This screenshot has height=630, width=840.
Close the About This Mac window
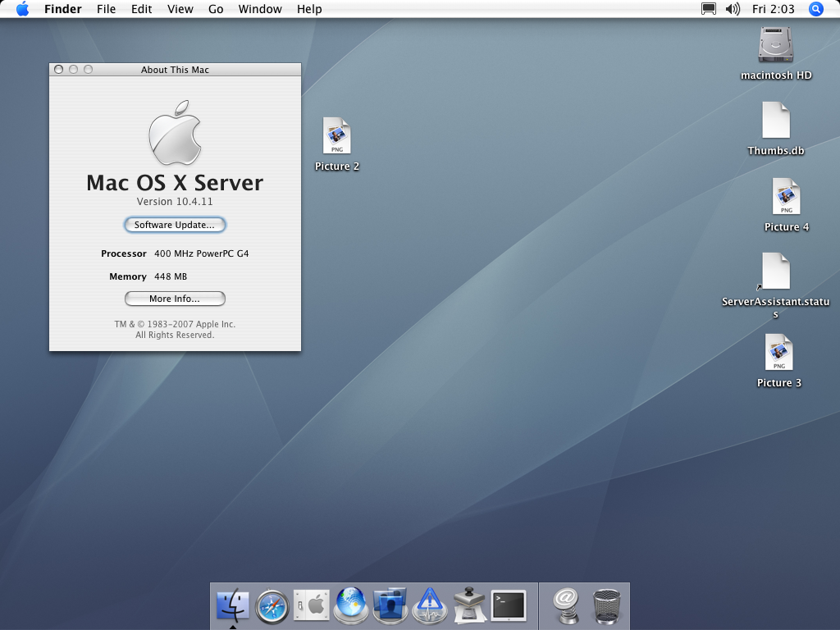point(59,70)
